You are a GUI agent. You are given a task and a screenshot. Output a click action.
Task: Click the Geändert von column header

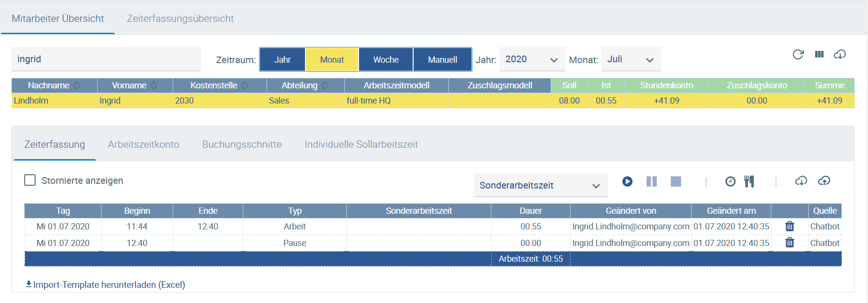[x=631, y=211]
